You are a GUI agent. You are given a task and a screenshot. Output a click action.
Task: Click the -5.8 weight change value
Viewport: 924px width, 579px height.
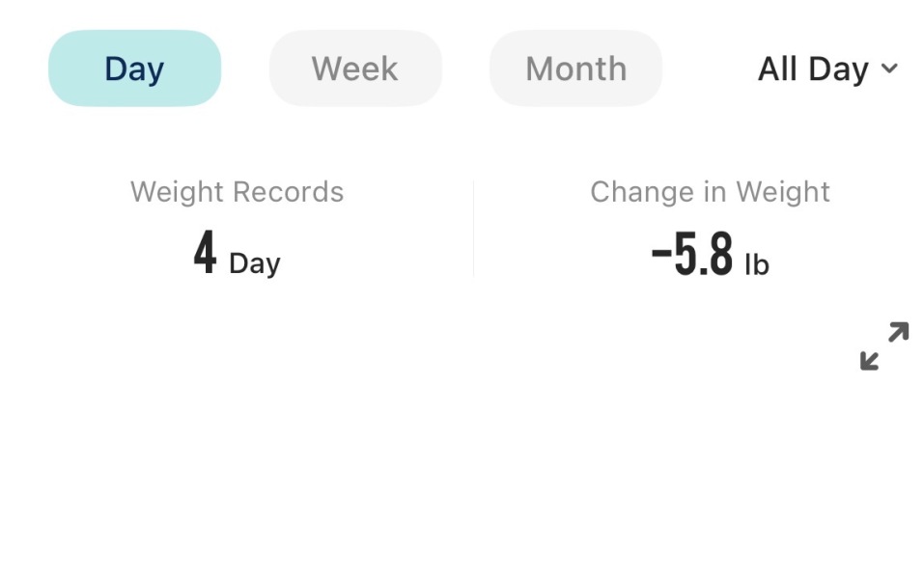tap(692, 255)
